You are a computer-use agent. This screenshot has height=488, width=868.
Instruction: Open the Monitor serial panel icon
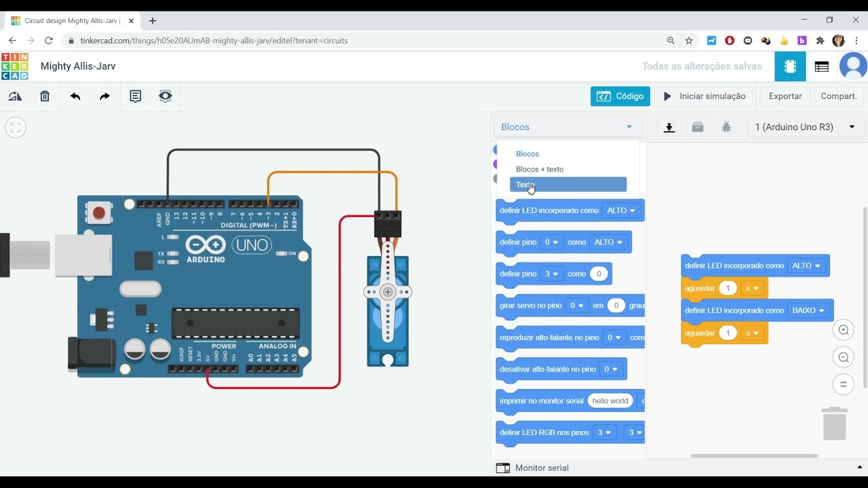click(x=502, y=468)
